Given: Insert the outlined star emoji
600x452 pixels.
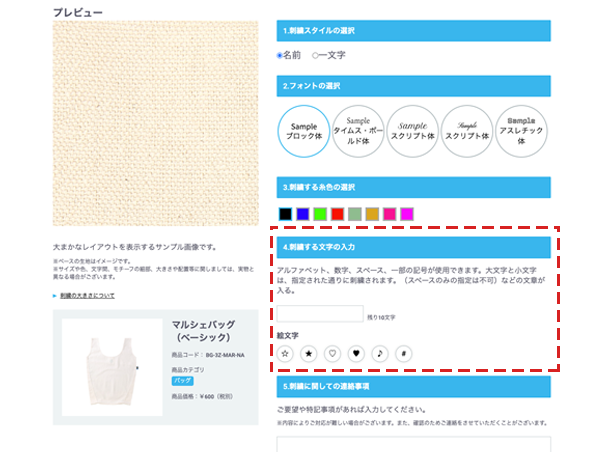Looking at the screenshot, I should (x=285, y=353).
